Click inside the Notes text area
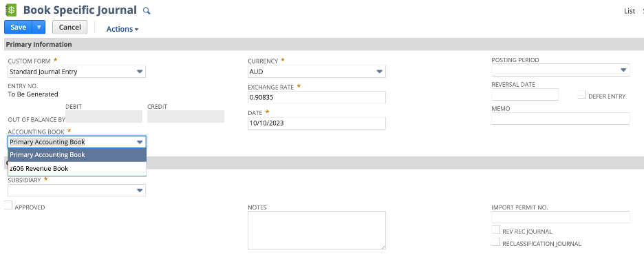Screen dimensions: 644x255 (x=316, y=230)
